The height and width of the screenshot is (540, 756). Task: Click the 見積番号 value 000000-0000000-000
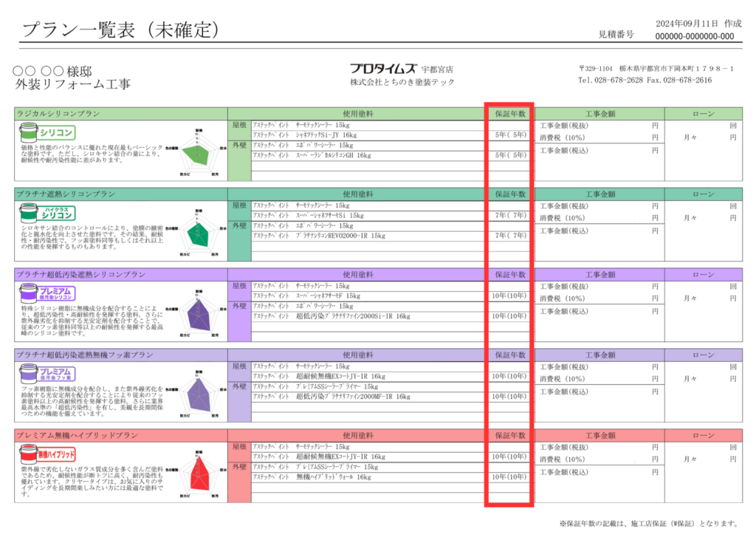(695, 36)
